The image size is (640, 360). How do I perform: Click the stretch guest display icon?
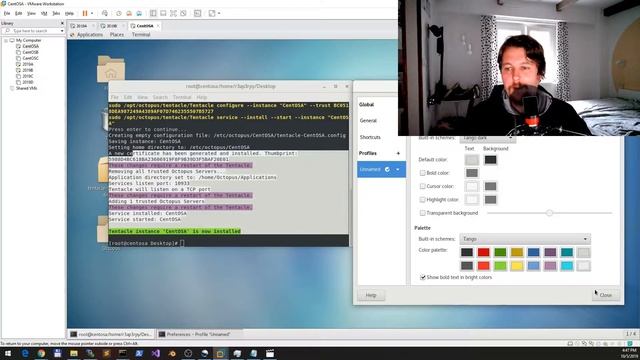coord(212,13)
